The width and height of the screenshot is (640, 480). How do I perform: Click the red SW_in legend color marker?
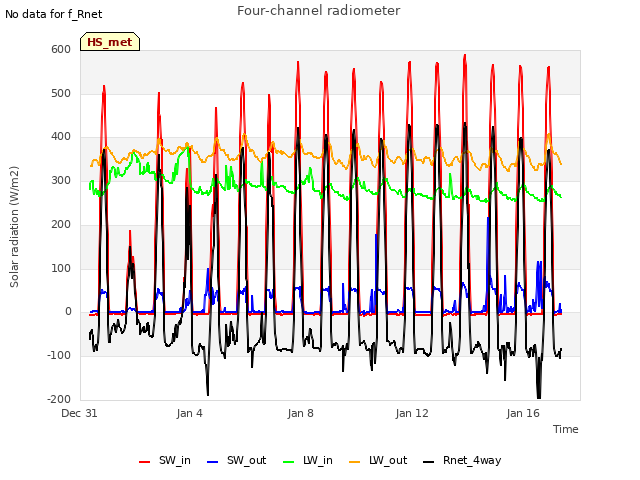[x=144, y=462]
